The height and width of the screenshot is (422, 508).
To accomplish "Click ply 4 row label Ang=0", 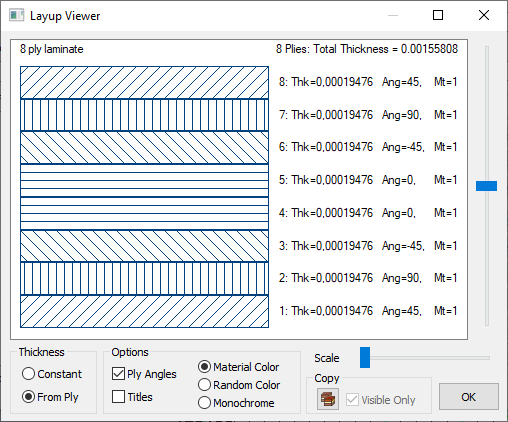I will (x=399, y=213).
